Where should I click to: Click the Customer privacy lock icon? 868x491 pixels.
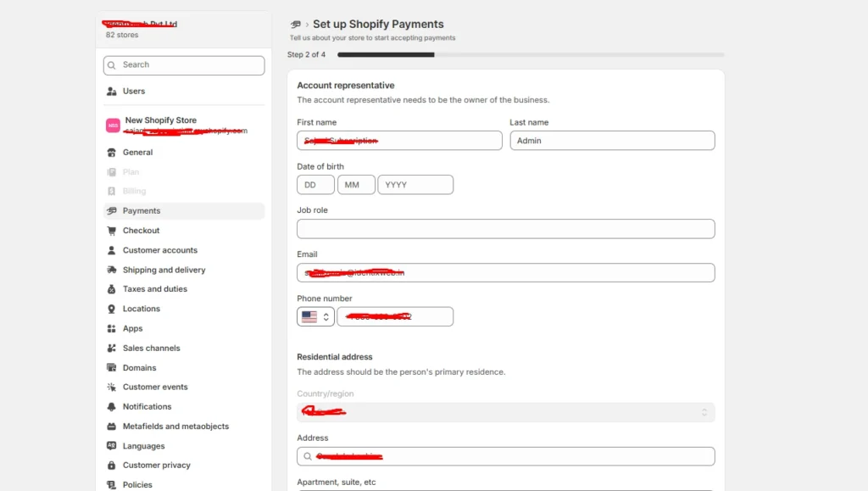point(111,466)
